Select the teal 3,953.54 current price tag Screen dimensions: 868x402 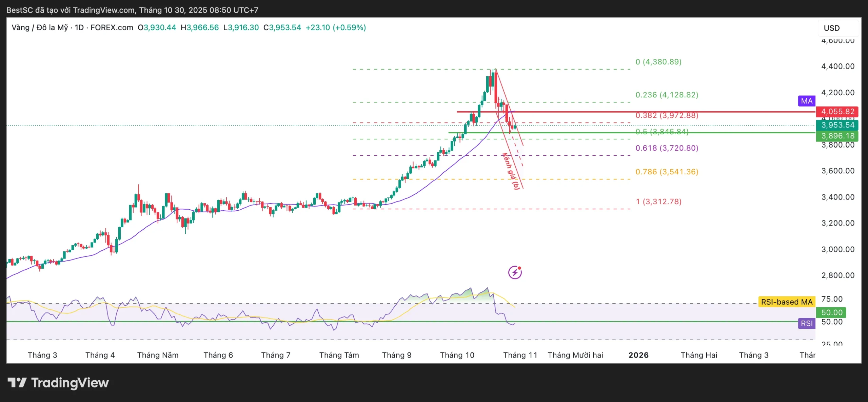pyautogui.click(x=837, y=125)
